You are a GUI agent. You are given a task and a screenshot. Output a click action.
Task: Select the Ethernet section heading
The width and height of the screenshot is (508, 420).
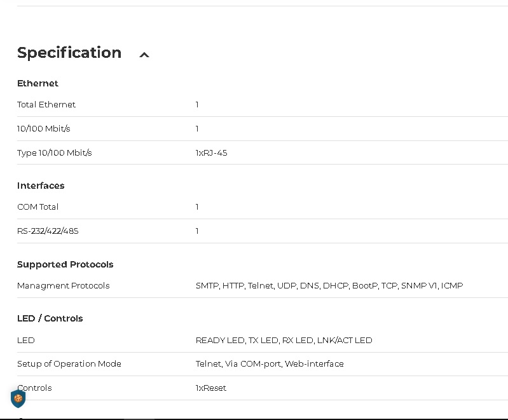tap(38, 83)
